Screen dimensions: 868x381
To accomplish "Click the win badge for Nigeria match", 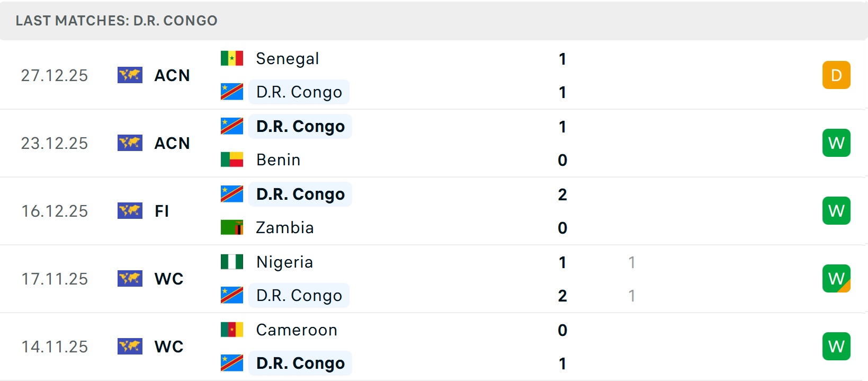I will 836,279.
